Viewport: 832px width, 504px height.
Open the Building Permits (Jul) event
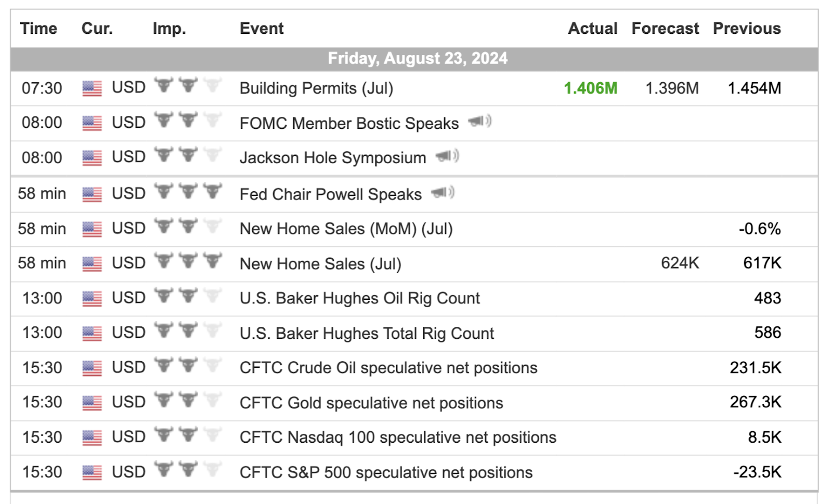click(316, 88)
